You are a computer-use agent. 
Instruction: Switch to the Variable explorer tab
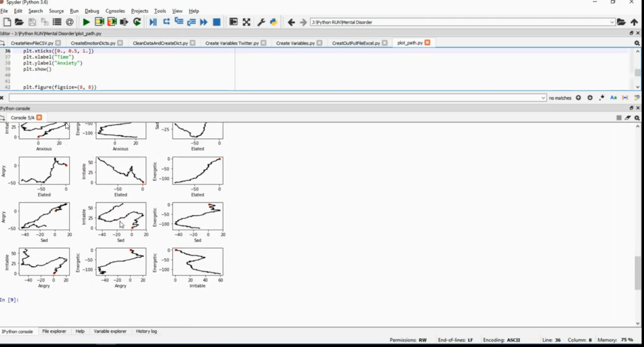110,332
